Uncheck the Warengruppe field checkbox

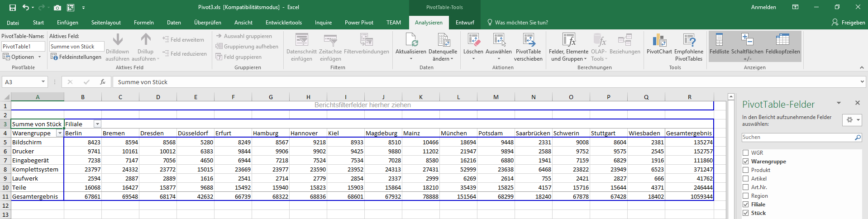(x=745, y=162)
